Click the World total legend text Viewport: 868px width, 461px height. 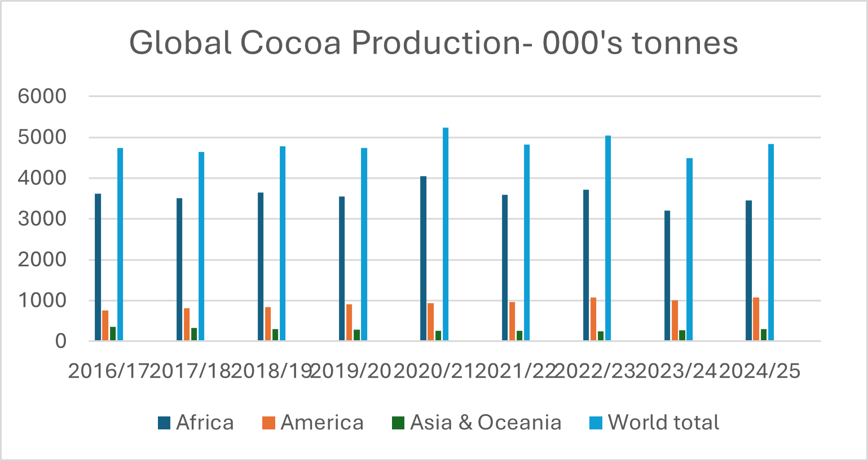tap(664, 422)
